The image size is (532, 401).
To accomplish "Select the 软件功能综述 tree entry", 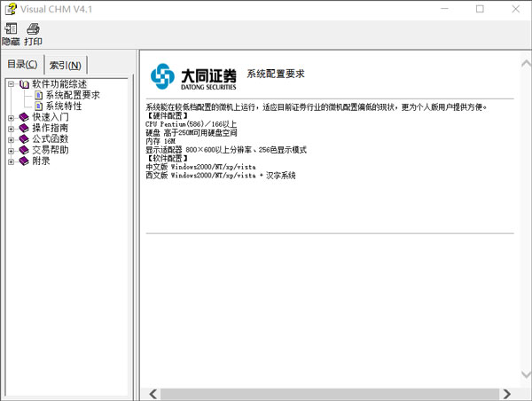I will coord(59,84).
